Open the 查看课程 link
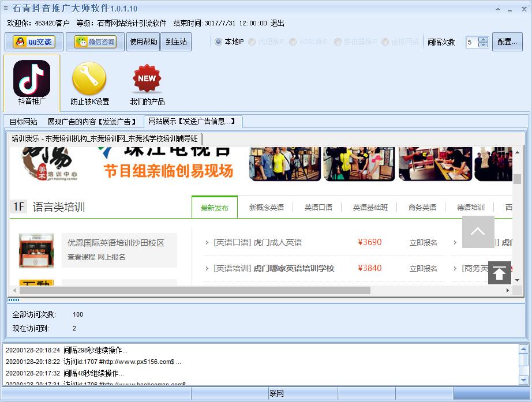 [x=81, y=257]
